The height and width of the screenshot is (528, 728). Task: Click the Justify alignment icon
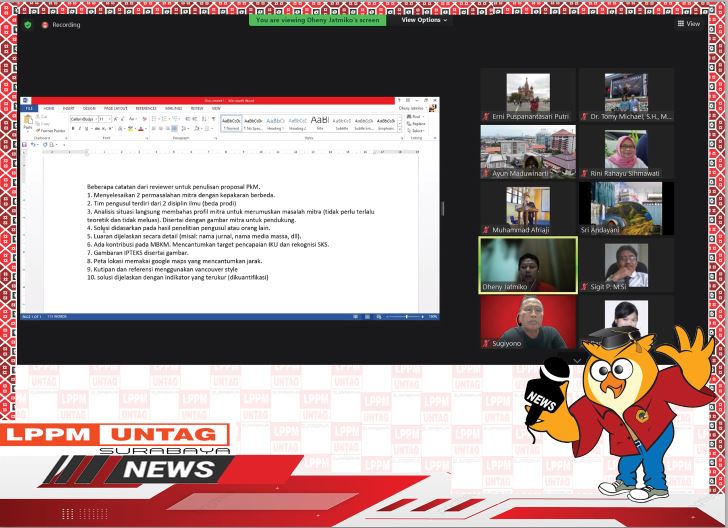pyautogui.click(x=174, y=128)
